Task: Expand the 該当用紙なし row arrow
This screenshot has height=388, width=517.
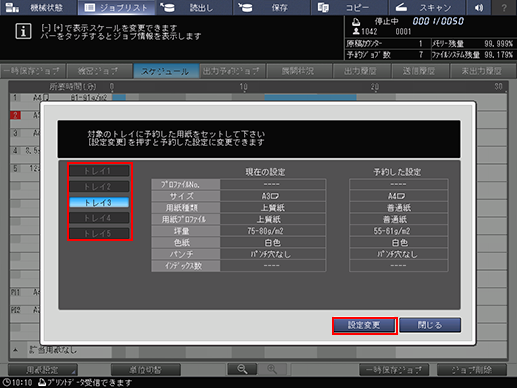Action: [x=15, y=350]
